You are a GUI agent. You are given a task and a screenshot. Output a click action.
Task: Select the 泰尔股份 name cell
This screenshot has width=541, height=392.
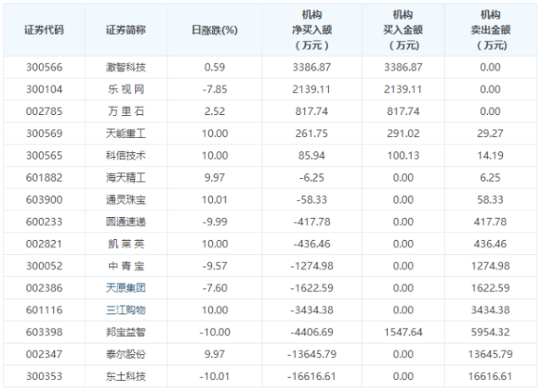coord(126,354)
